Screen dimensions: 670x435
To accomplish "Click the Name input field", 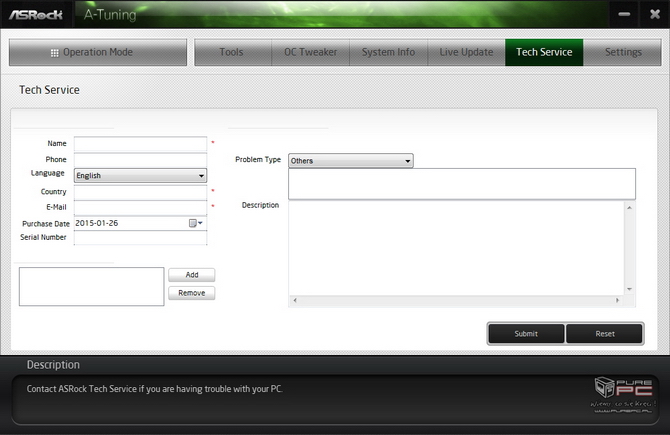I will 141,144.
